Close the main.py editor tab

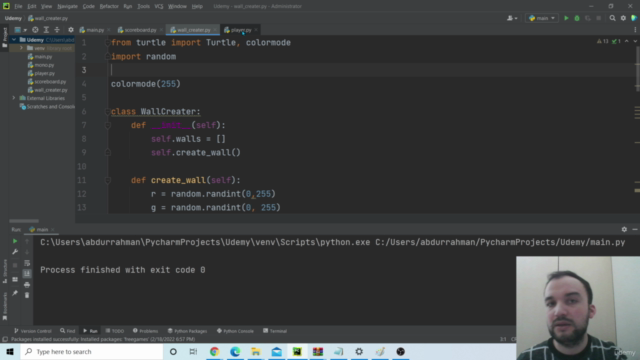(x=109, y=30)
